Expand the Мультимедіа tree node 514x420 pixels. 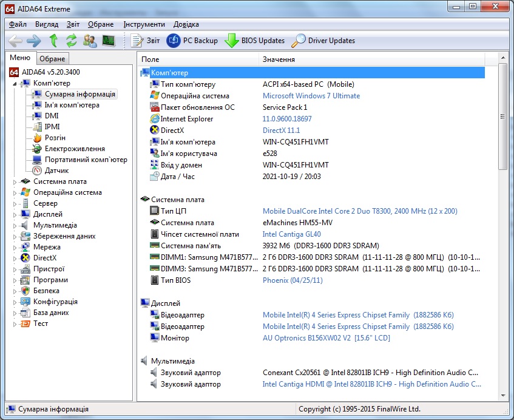click(x=15, y=226)
